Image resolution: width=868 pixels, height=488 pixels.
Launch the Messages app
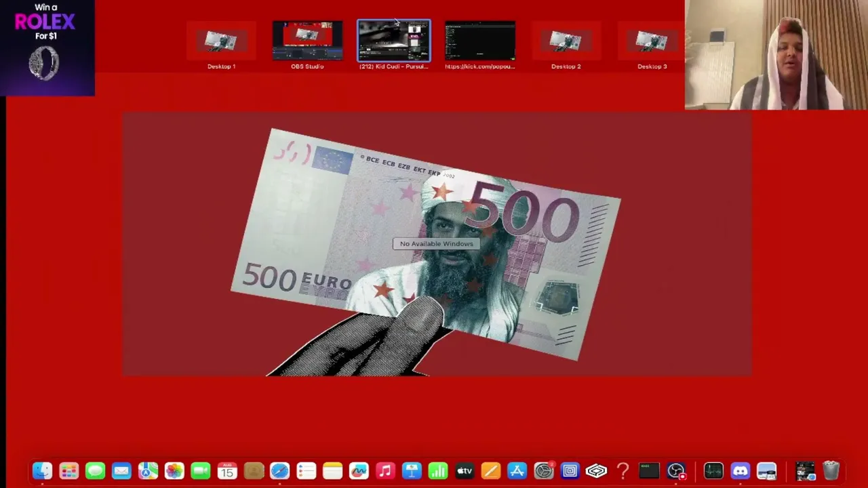pos(95,470)
